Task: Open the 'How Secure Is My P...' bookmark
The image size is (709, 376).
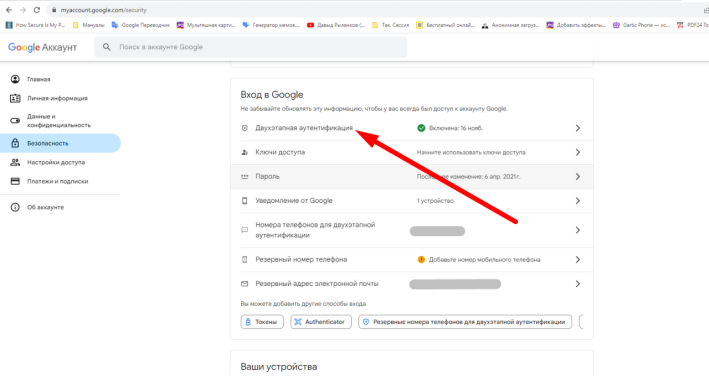Action: click(35, 25)
